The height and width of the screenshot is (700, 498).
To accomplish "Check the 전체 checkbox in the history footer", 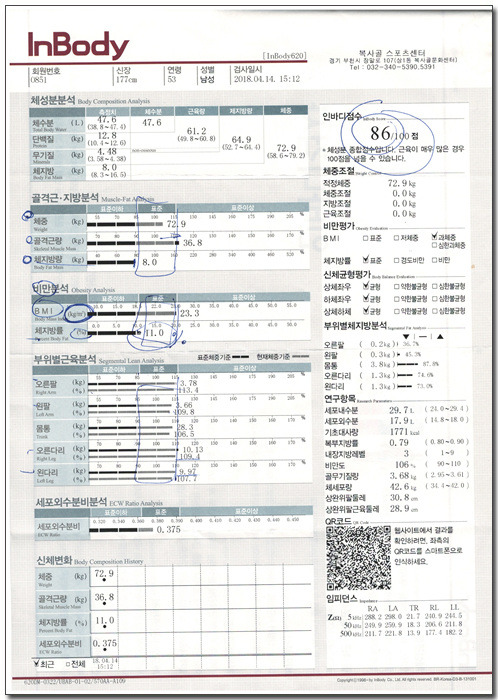I will 68,664.
